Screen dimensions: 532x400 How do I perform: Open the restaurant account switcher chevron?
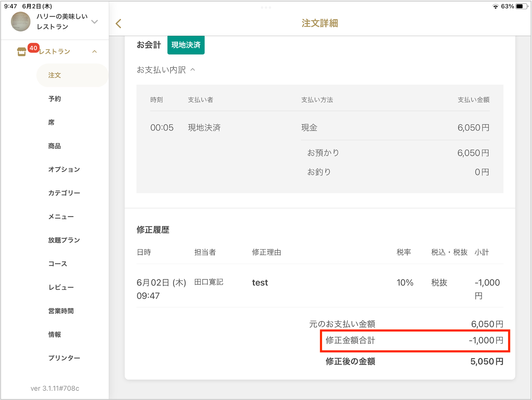[x=94, y=22]
